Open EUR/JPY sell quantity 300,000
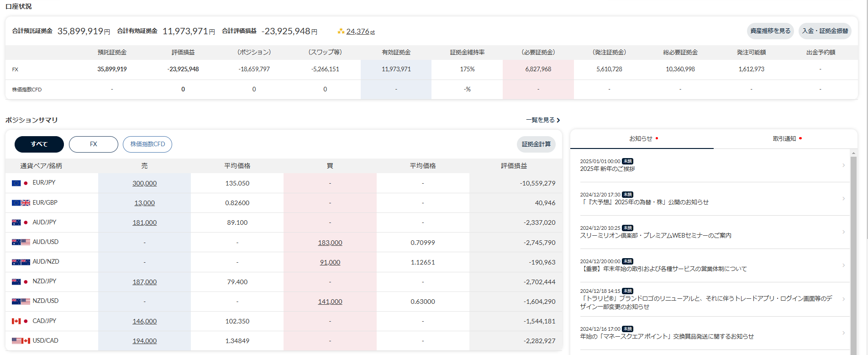This screenshot has width=868, height=355. pos(144,183)
